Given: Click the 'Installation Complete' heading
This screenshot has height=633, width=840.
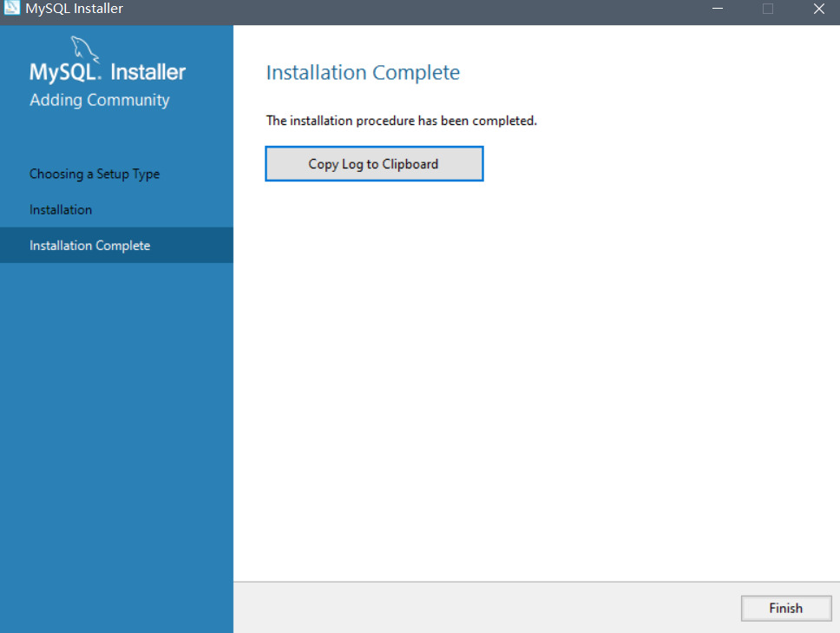Looking at the screenshot, I should (363, 72).
